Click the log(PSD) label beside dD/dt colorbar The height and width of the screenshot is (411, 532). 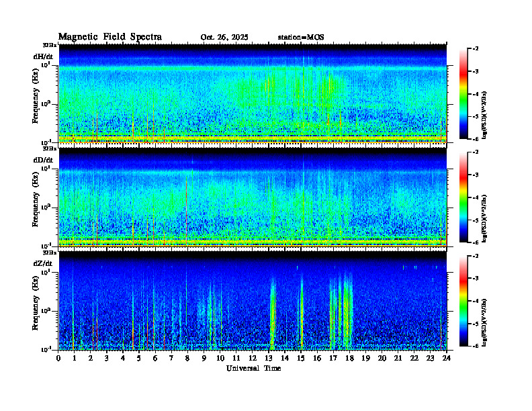485,218
